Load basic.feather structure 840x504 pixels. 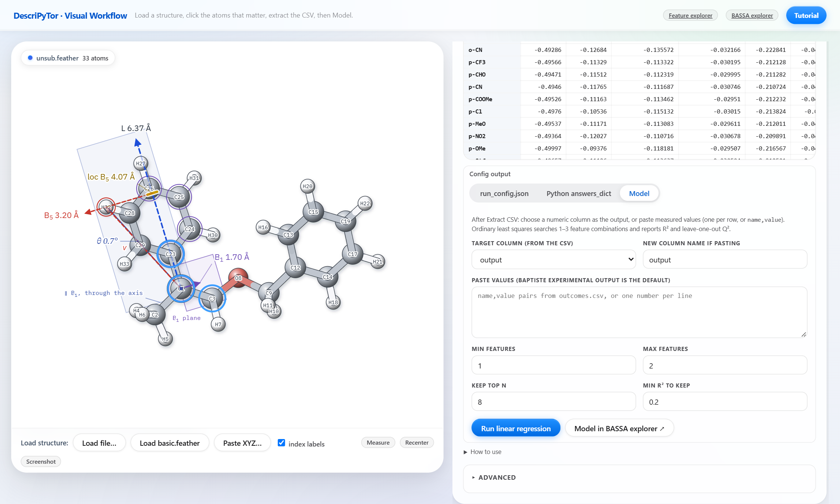click(169, 443)
